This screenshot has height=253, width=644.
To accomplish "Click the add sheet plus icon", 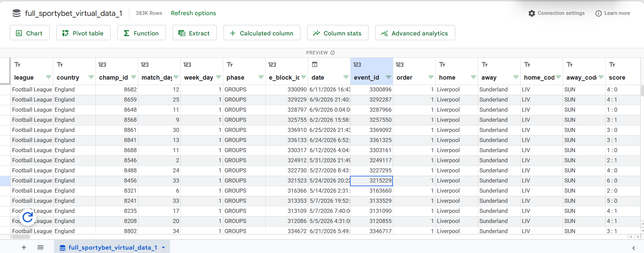I will point(24,248).
